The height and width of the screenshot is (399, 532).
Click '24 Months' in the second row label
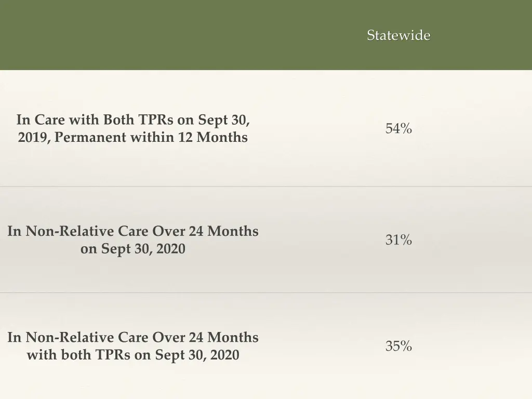point(223,231)
